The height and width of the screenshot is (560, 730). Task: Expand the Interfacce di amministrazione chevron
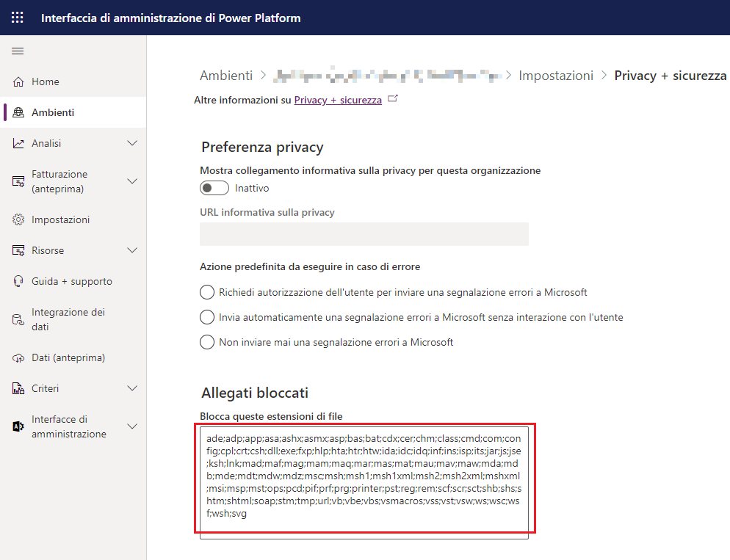(132, 426)
